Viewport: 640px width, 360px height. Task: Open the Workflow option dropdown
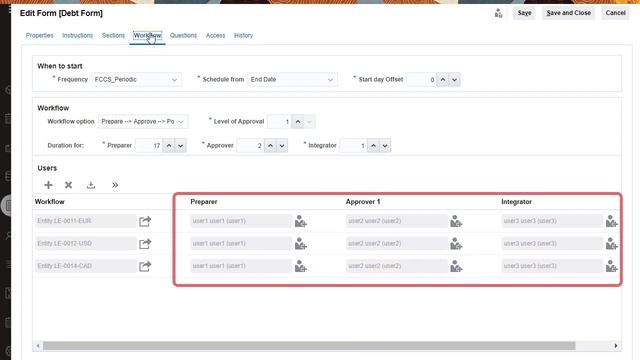[143, 122]
